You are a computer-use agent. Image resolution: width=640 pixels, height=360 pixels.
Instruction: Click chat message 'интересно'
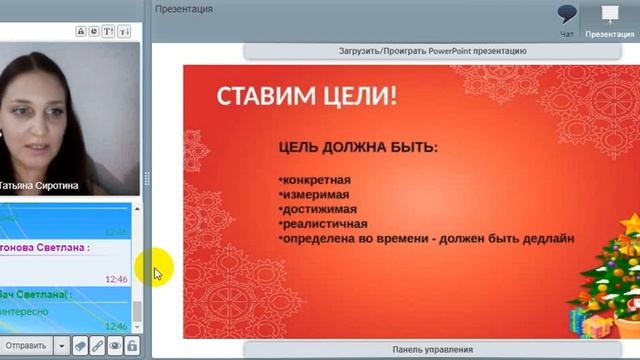pyautogui.click(x=24, y=311)
